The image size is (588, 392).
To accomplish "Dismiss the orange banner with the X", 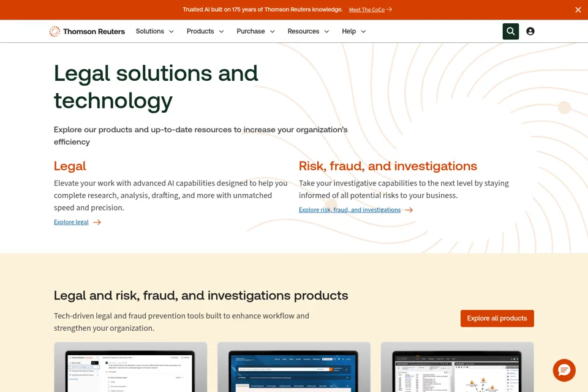I will pyautogui.click(x=578, y=10).
